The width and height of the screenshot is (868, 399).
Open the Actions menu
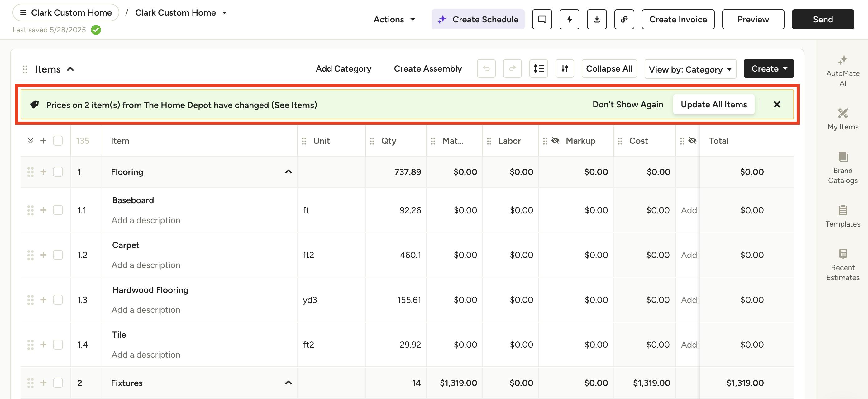click(394, 20)
